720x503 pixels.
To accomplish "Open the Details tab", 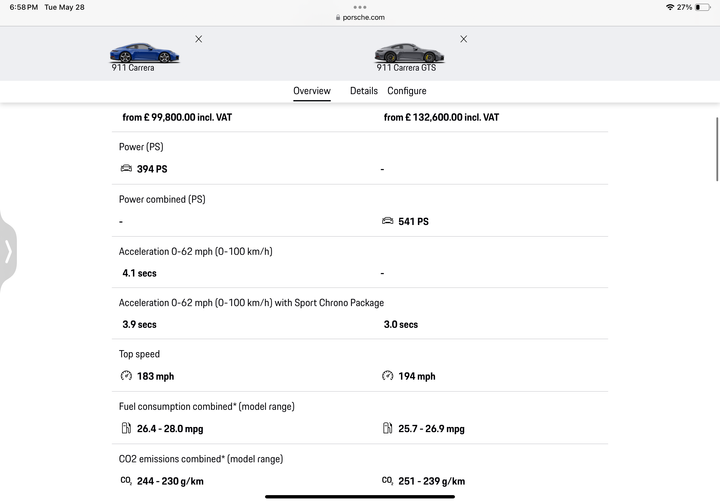I will [364, 91].
